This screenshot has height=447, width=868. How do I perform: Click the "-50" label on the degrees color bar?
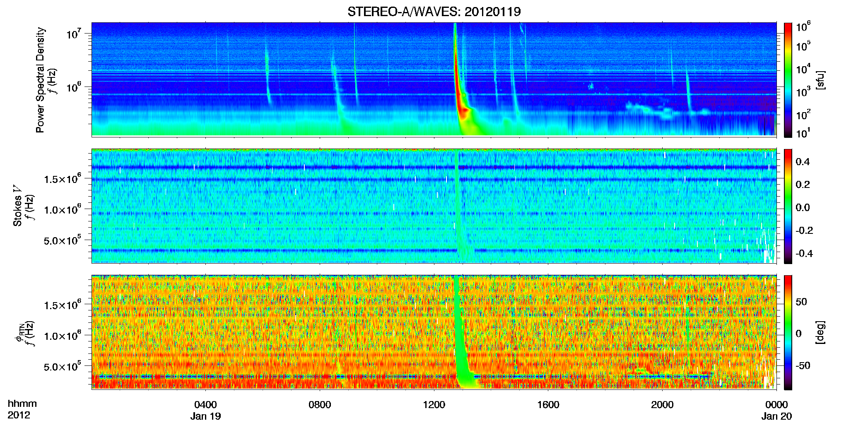803,365
